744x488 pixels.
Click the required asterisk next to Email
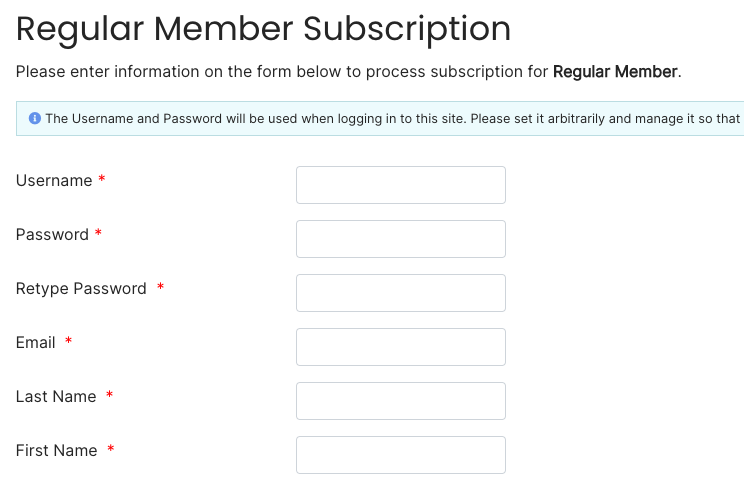(x=68, y=341)
